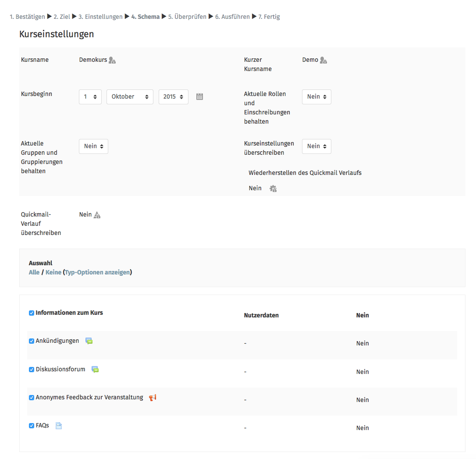Untick the FAQs checkbox
Screen dimensions: 476x459
pyautogui.click(x=32, y=426)
